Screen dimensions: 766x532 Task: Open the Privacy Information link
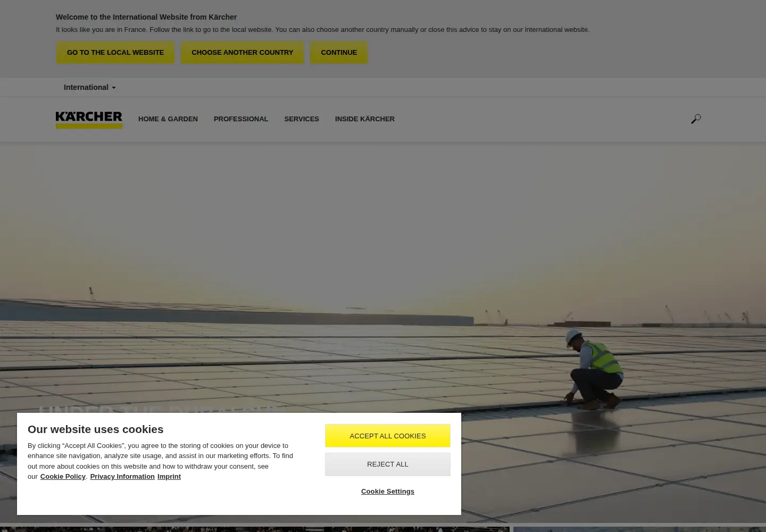pyautogui.click(x=122, y=477)
